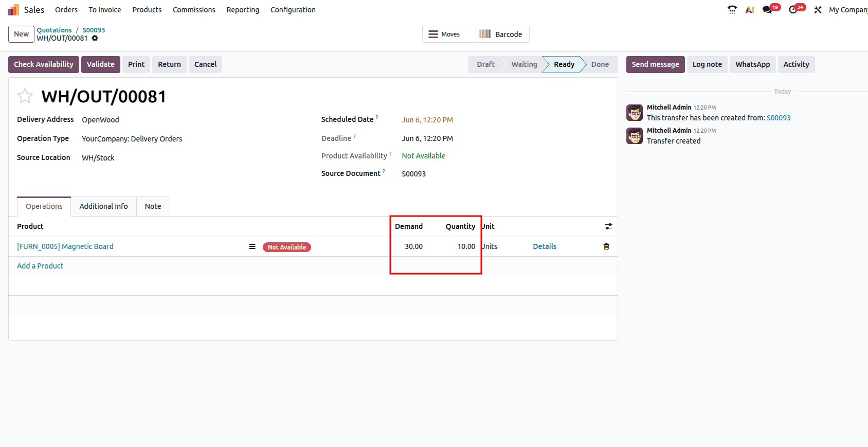
Task: Open the S00093 link in the chatter message
Action: [x=779, y=118]
